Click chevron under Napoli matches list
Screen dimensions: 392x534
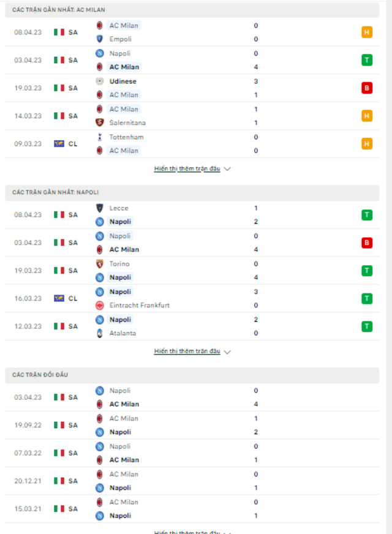tap(227, 352)
